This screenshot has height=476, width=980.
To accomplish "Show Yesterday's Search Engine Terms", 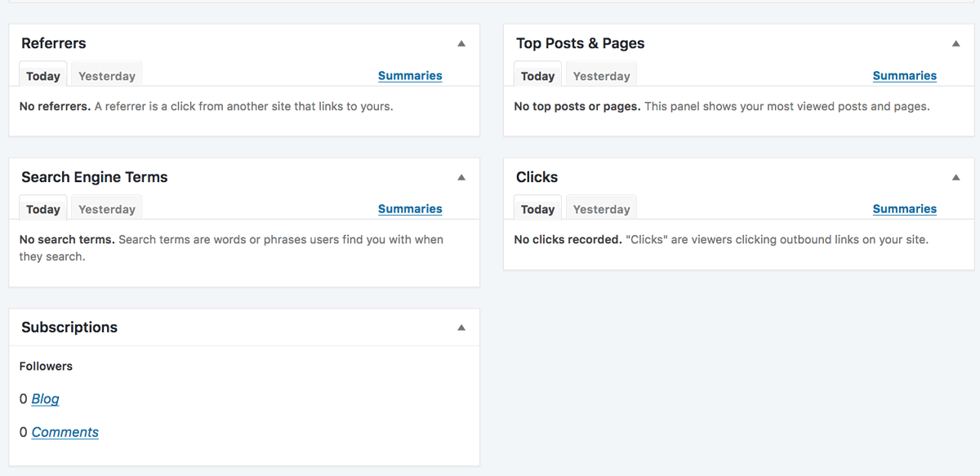I will point(107,208).
